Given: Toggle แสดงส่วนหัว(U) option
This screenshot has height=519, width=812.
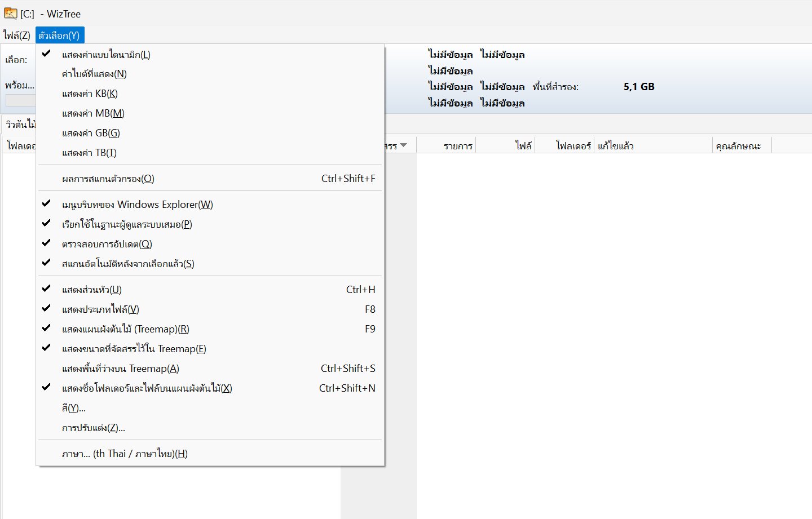Looking at the screenshot, I should [210, 290].
